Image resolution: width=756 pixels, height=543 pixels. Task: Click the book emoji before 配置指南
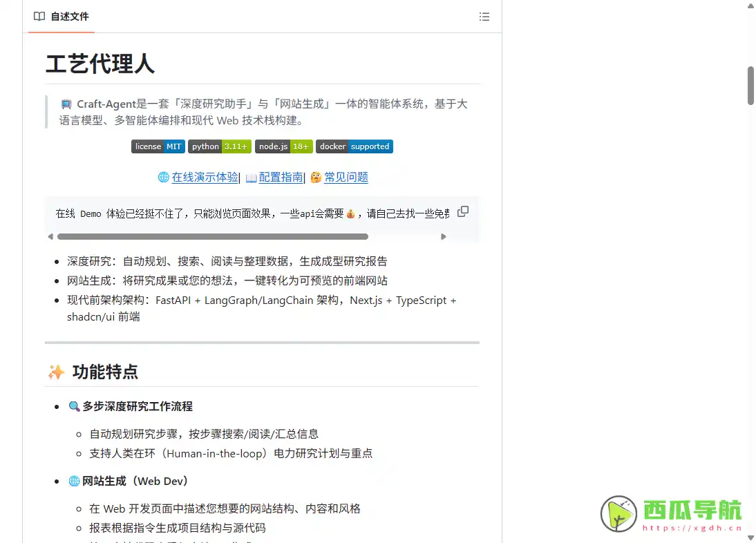[249, 178]
